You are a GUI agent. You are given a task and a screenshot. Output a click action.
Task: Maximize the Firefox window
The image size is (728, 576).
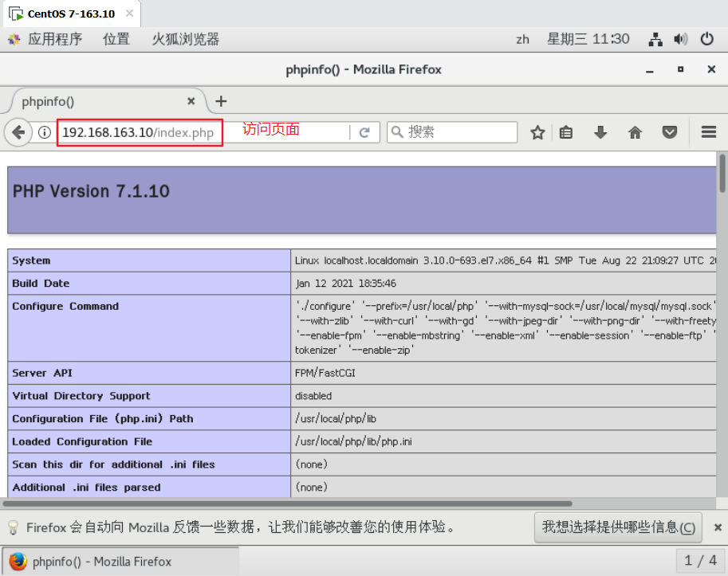(x=680, y=69)
